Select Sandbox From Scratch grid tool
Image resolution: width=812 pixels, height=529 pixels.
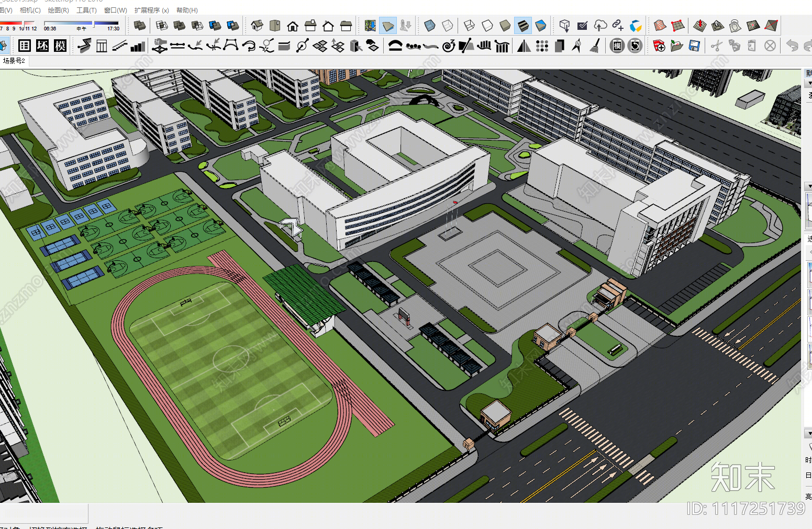678,25
